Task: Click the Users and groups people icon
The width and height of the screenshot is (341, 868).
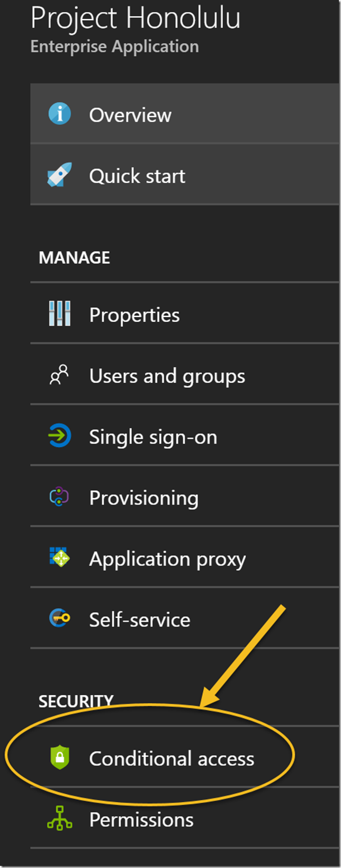Action: click(x=59, y=375)
